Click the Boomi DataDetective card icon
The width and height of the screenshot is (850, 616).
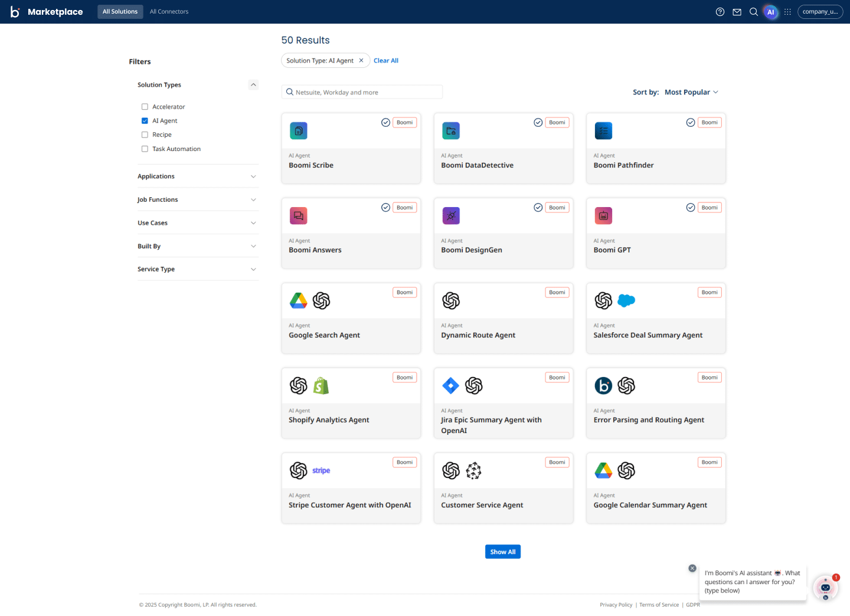451,131
